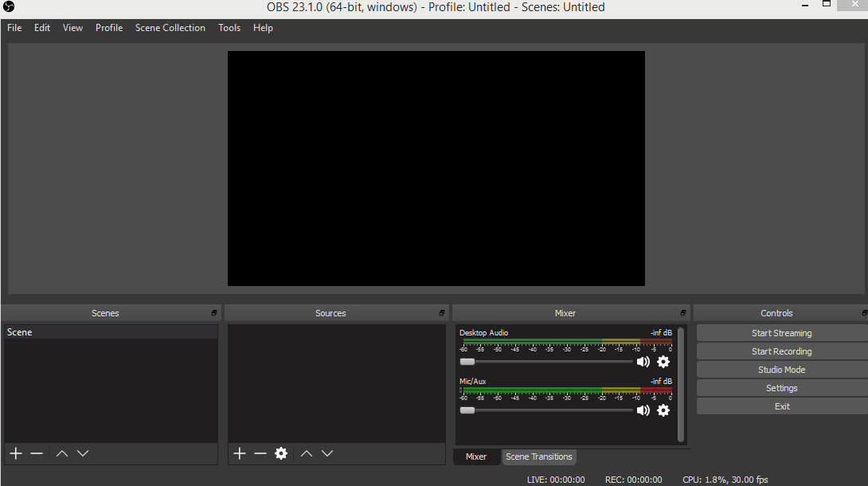Open the Profile menu

tap(109, 28)
